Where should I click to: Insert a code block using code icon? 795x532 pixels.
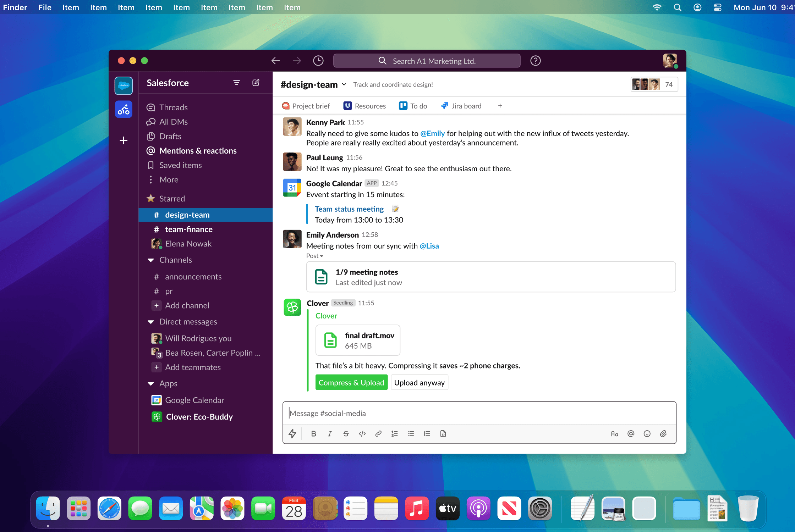tap(362, 433)
